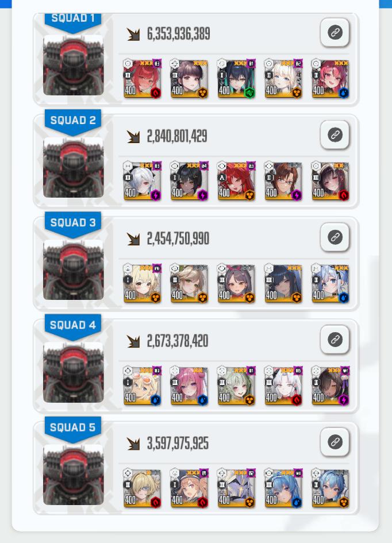Viewport: 392px width, 543px height.
Task: Copy link for Squad 5
Action: 335,442
